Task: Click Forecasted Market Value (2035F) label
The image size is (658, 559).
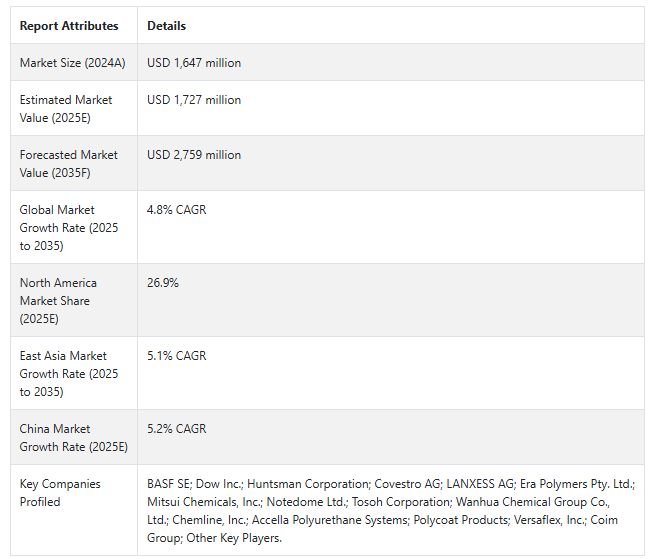Action: (x=68, y=163)
